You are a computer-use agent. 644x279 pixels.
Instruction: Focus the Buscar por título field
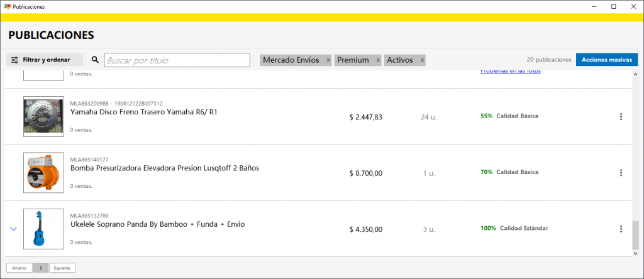pyautogui.click(x=177, y=60)
